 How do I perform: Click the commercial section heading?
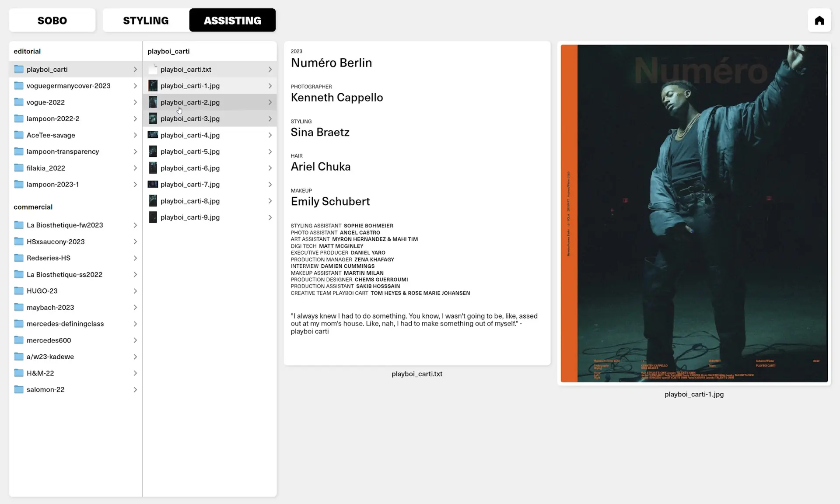pyautogui.click(x=33, y=207)
